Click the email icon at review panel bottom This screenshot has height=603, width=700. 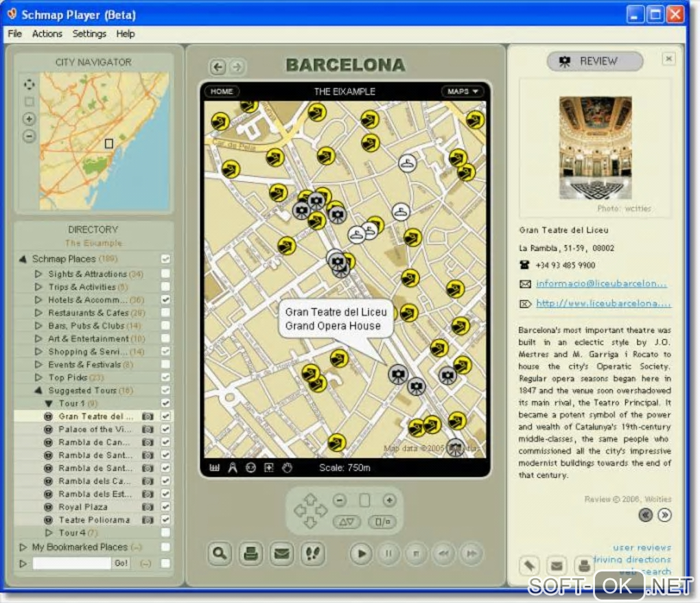tap(557, 566)
